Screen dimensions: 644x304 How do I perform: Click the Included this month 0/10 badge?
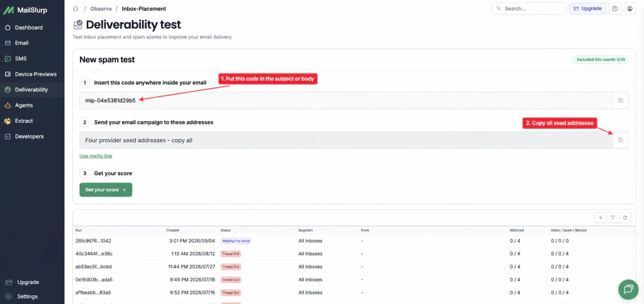[601, 60]
